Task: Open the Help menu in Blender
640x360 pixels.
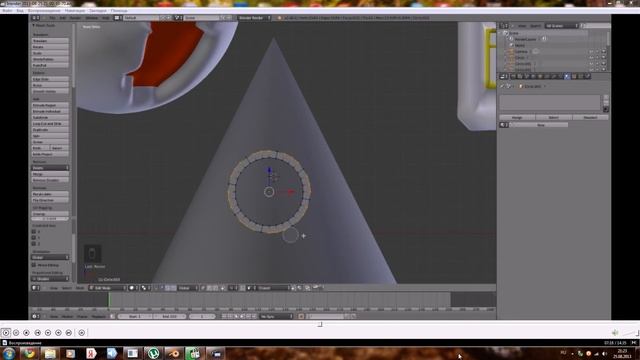Action: click(x=106, y=18)
